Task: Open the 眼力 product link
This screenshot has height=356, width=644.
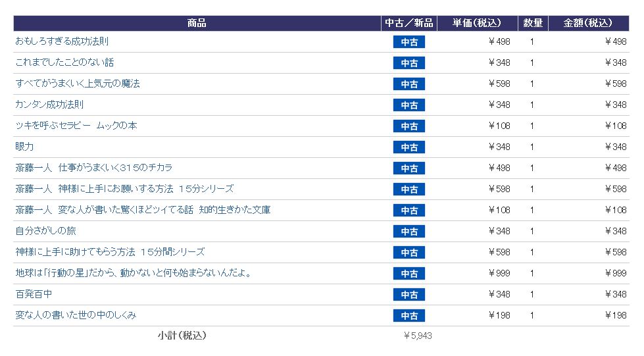Action: point(24,147)
